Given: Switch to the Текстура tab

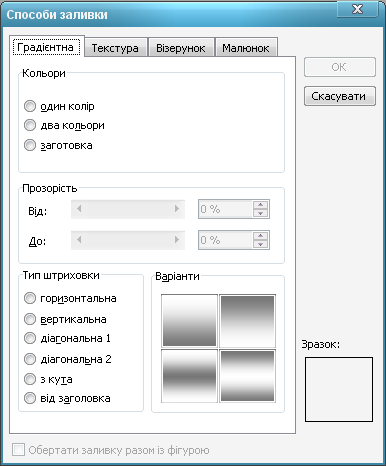Looking at the screenshot, I should tap(115, 48).
